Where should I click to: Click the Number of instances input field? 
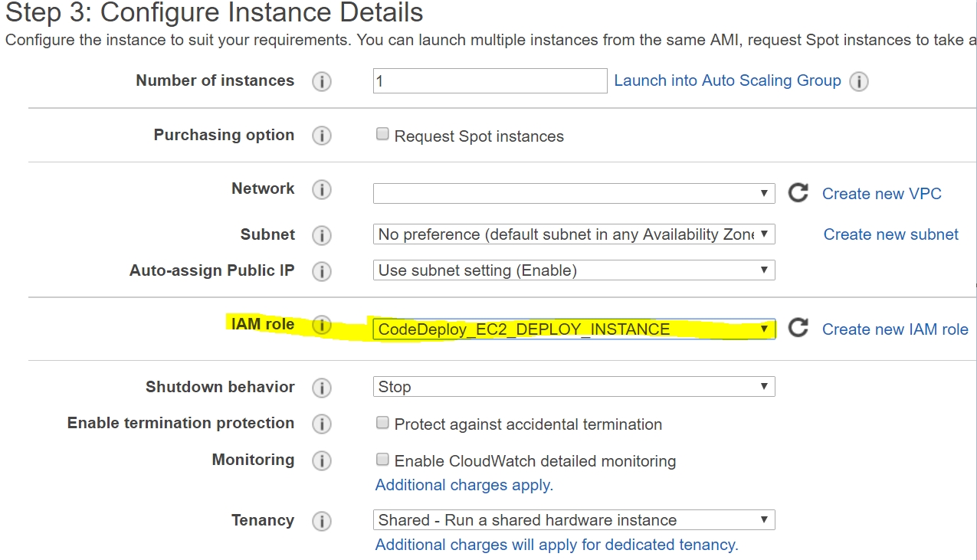[x=490, y=81]
